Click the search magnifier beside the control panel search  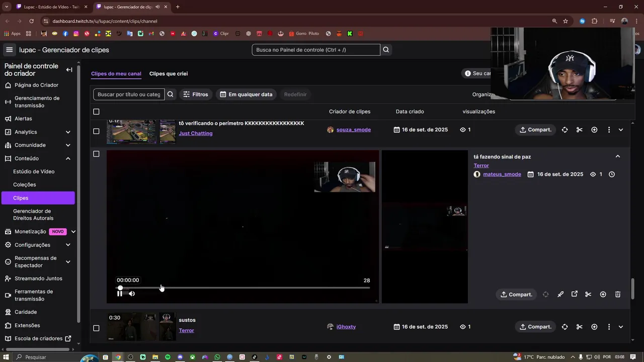[386, 50]
